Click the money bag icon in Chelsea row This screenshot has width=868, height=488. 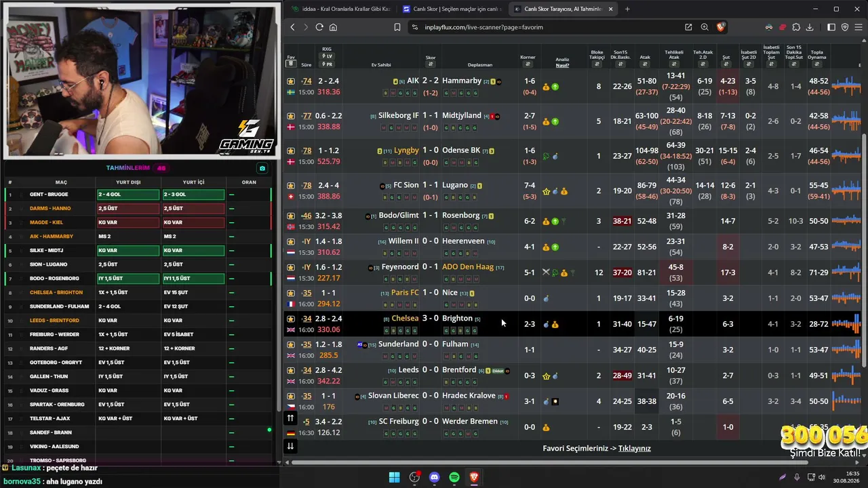pyautogui.click(x=555, y=324)
